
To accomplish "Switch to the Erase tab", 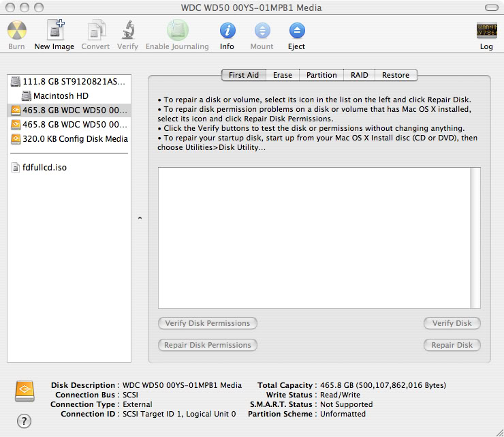I will coord(283,75).
